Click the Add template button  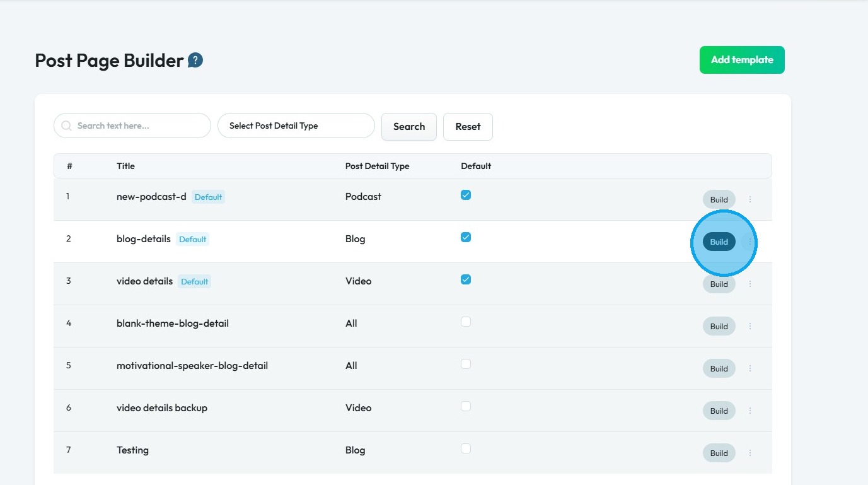(742, 60)
